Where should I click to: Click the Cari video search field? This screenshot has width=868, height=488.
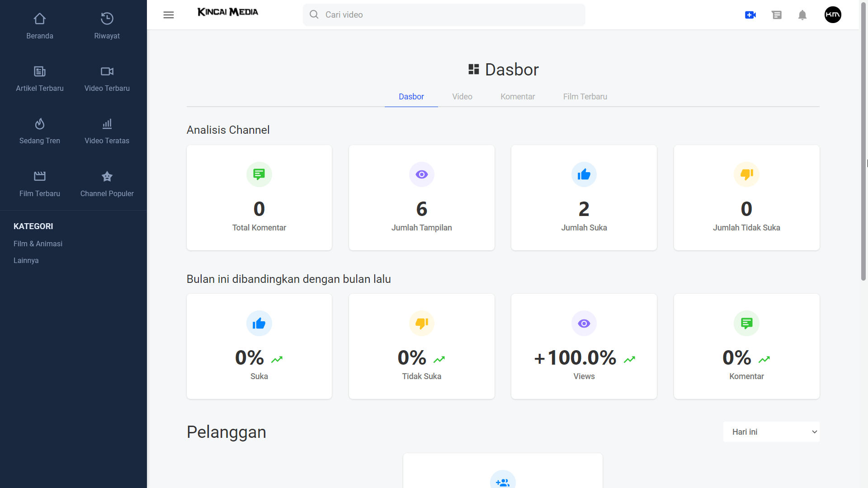point(444,14)
